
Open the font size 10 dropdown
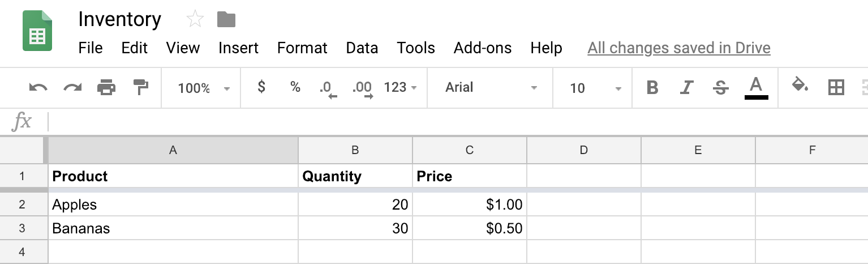[595, 88]
